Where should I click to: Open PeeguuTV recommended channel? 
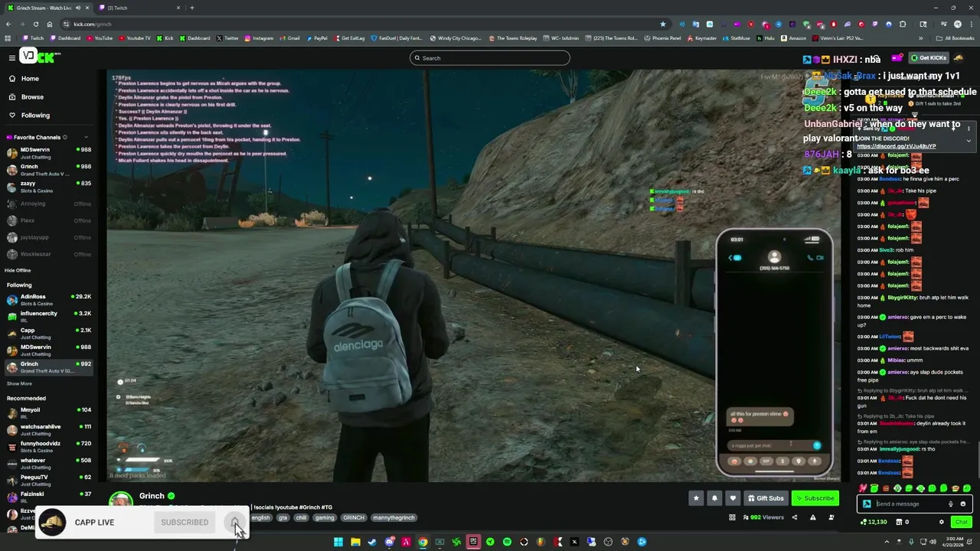click(x=47, y=480)
